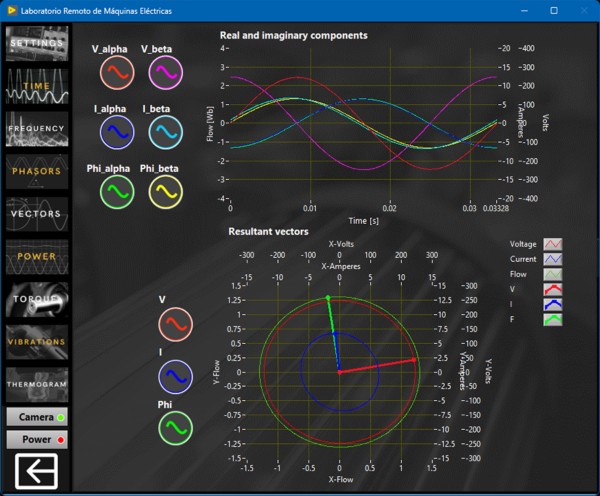Viewport: 600px width, 496px height.
Task: Open the THERMOGRAM view
Action: (x=36, y=384)
